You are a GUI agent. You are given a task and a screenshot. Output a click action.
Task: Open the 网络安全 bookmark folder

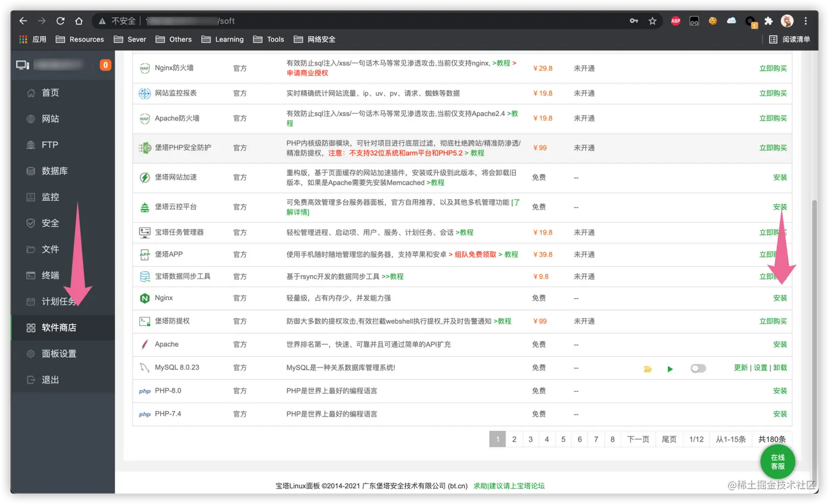coord(314,39)
